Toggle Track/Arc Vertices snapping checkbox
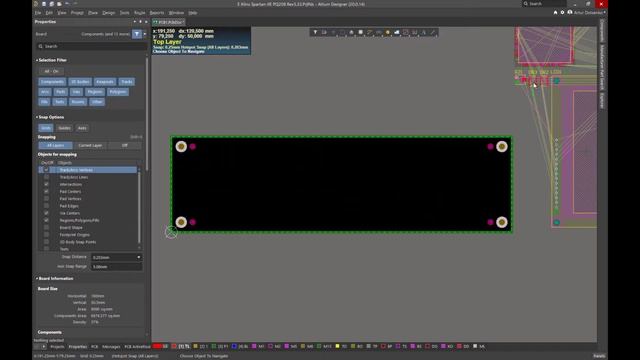Image resolution: width=640 pixels, height=360 pixels. click(x=46, y=170)
